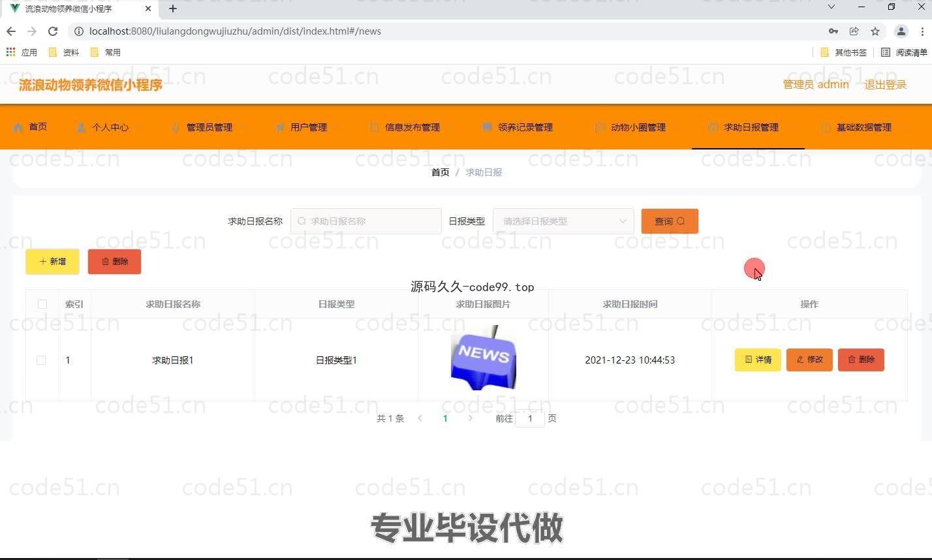Click the 求助日报1 name cell
Image resolution: width=932 pixels, height=560 pixels.
(x=173, y=360)
